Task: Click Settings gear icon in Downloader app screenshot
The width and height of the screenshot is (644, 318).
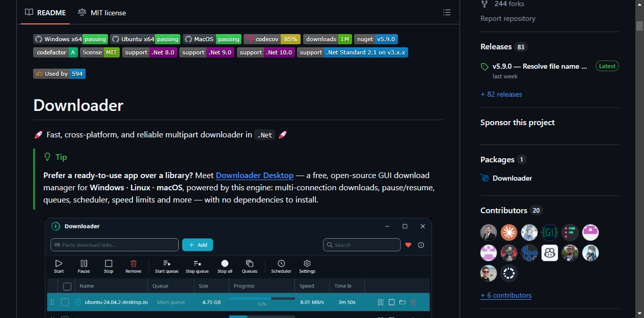Action: (307, 264)
